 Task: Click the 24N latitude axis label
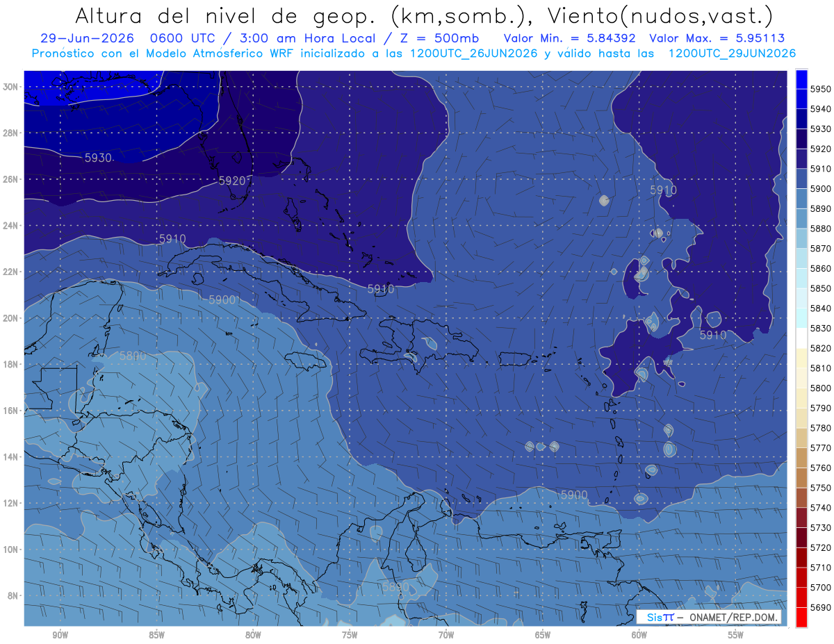[11, 226]
